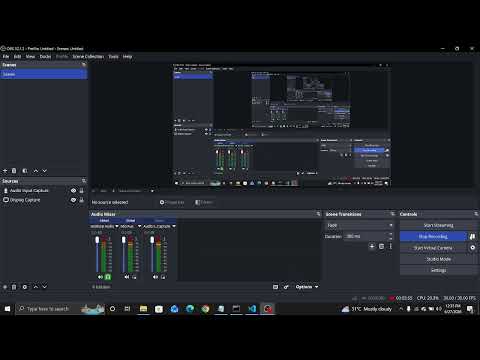Viewport: 480px width, 360px height.
Task: Toggle green monitoring button on Desktop Audio
Action: [108, 277]
